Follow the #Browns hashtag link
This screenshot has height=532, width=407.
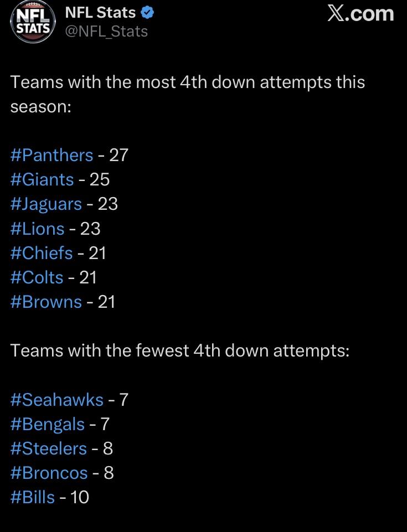[x=46, y=302]
